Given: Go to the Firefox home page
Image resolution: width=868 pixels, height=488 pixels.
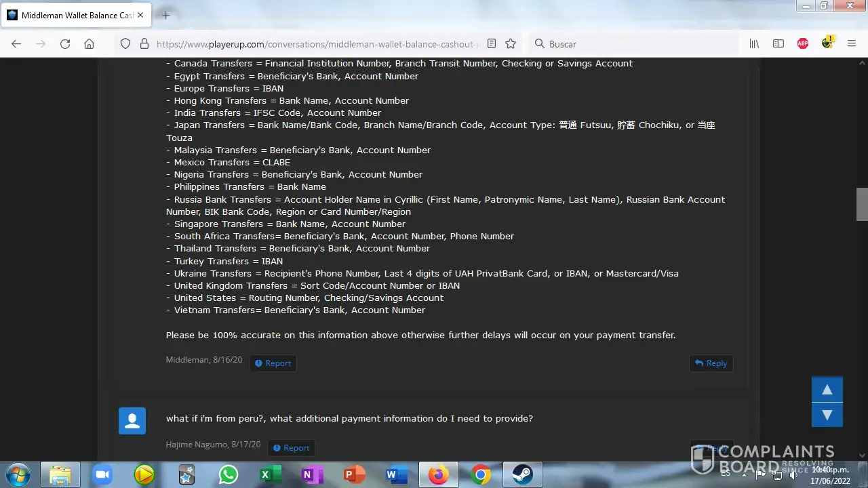Looking at the screenshot, I should pyautogui.click(x=89, y=43).
